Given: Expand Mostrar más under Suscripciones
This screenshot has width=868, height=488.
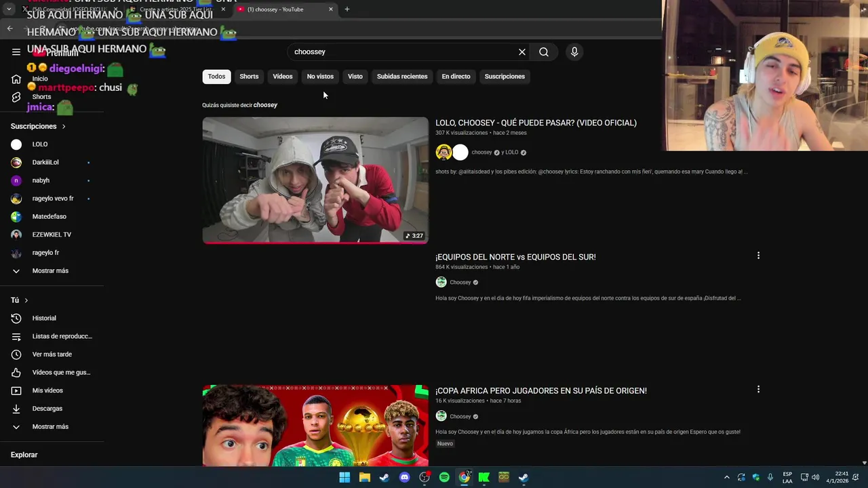Looking at the screenshot, I should click(x=52, y=270).
